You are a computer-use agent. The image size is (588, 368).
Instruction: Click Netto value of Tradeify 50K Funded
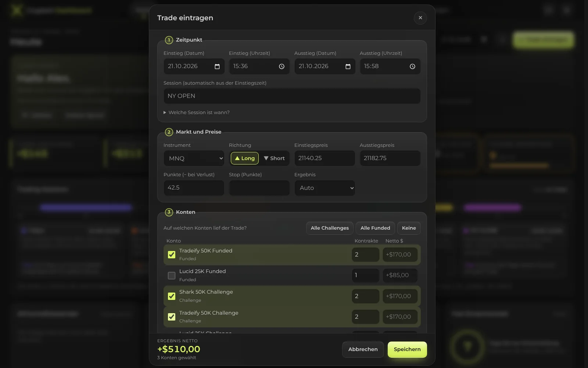[x=400, y=255]
